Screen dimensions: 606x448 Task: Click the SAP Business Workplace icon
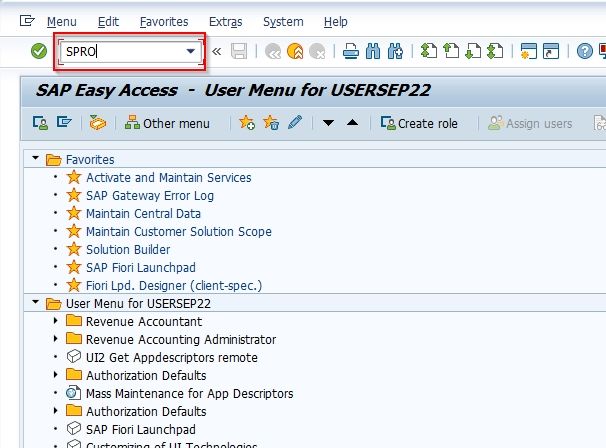point(98,123)
